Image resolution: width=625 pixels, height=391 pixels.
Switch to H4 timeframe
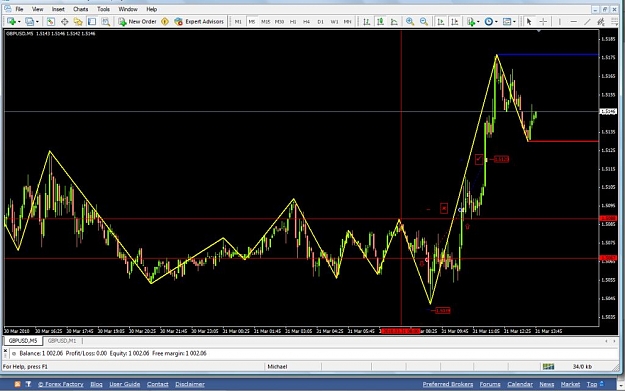click(307, 22)
